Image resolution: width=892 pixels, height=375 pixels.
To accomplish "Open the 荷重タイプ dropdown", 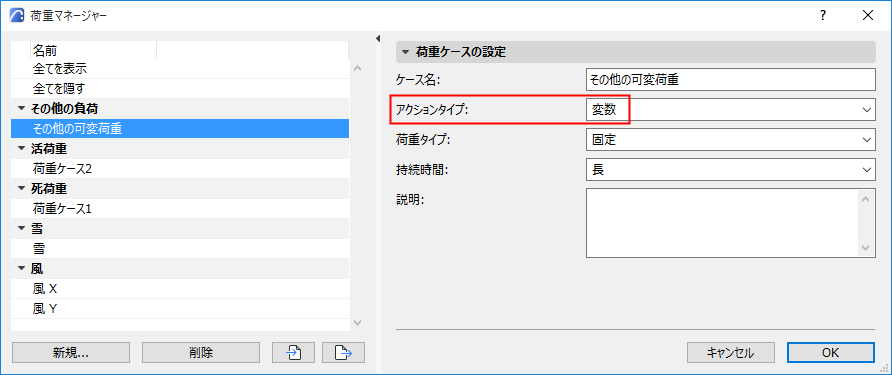I will click(730, 139).
